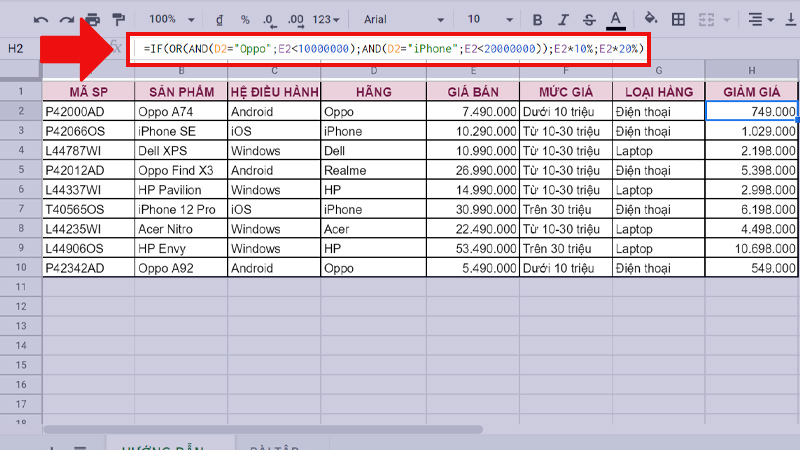
Task: Print the spreadsheet using the printer icon
Action: tap(93, 19)
